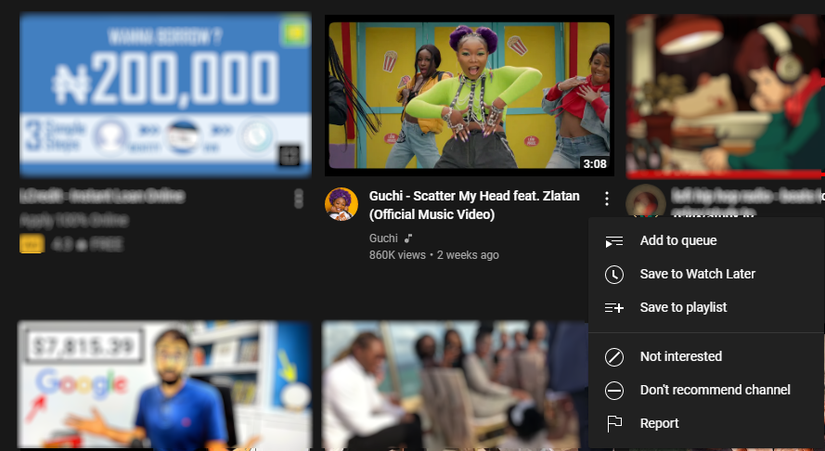Open three-dot menu for the loan ad
825x451 pixels.
(x=298, y=198)
